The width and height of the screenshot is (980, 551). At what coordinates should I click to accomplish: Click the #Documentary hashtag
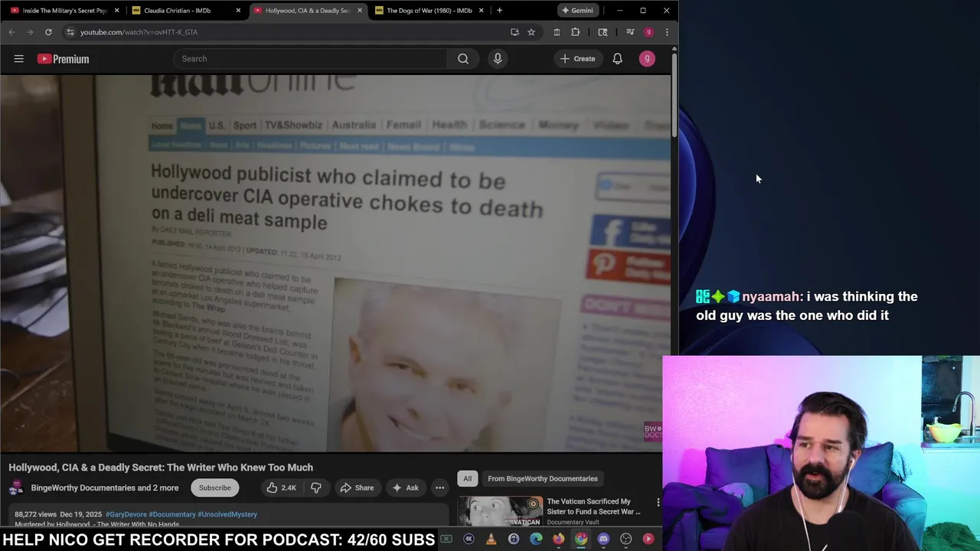coord(172,514)
